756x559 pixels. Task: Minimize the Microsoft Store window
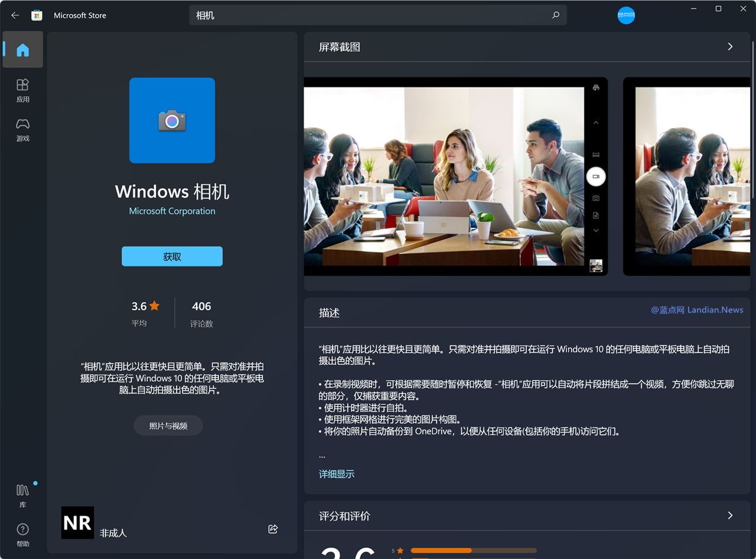[693, 8]
